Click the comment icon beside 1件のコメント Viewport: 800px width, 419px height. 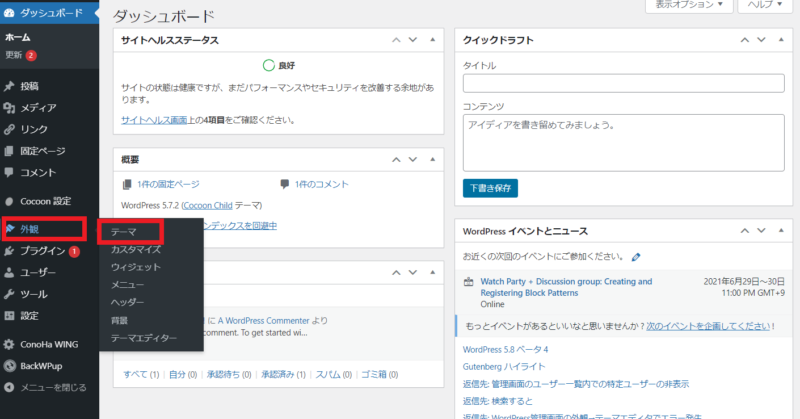point(285,184)
